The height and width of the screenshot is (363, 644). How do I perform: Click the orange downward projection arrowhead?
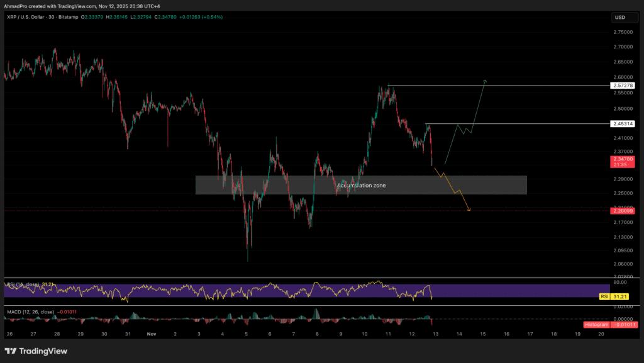469,210
